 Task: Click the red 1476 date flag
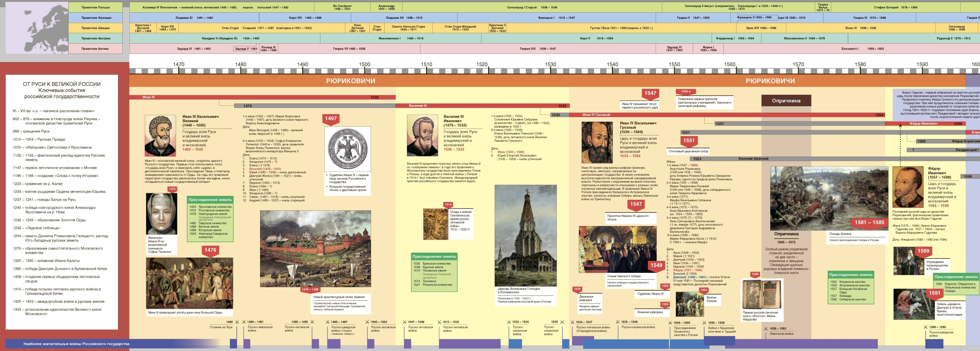pos(210,250)
